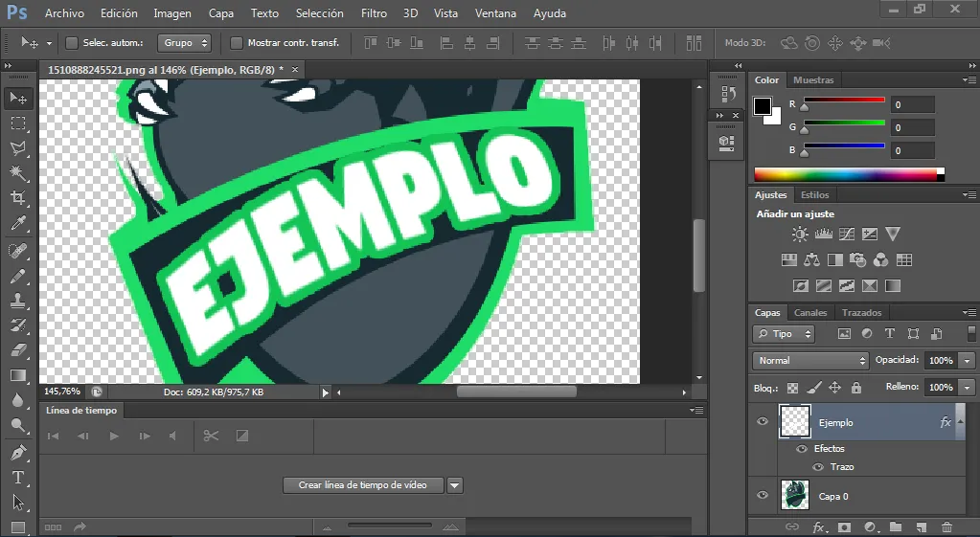Play the timeline
980x537 pixels.
(x=114, y=436)
